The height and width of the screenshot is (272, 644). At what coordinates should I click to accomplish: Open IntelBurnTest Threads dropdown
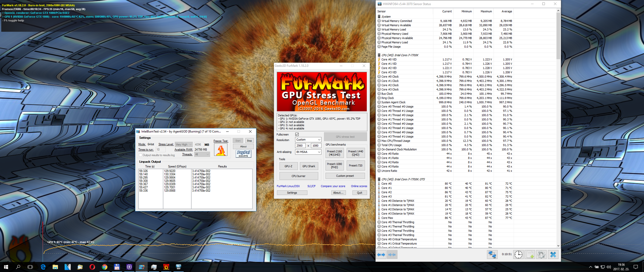[x=202, y=154]
